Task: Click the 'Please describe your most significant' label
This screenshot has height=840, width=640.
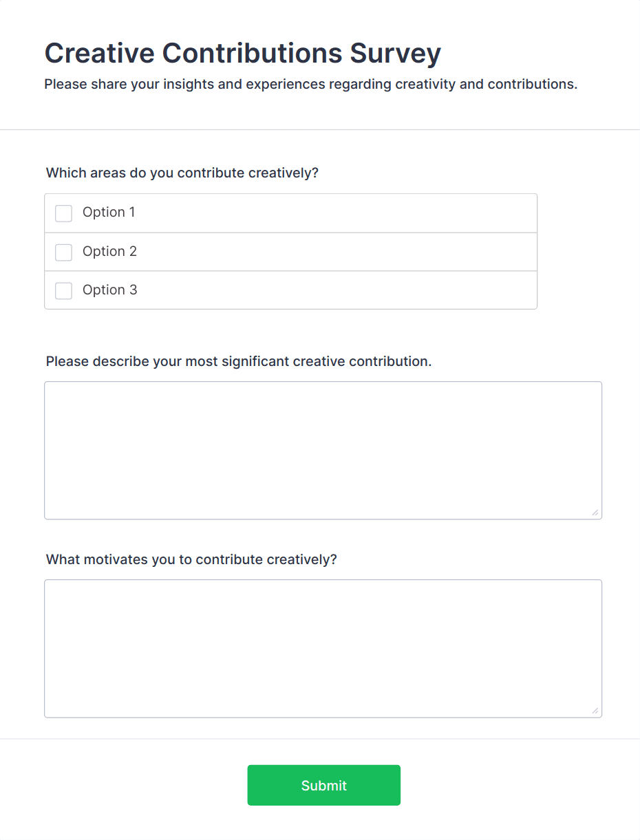Action: [x=238, y=361]
